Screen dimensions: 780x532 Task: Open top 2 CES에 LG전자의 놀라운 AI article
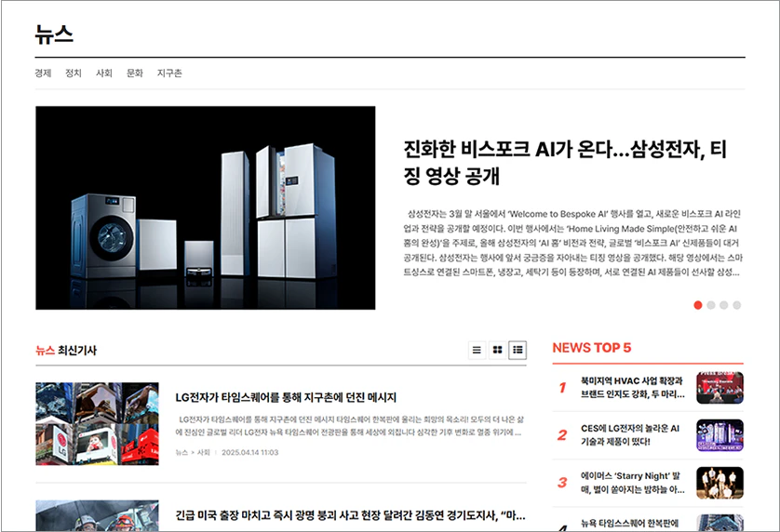click(x=630, y=435)
